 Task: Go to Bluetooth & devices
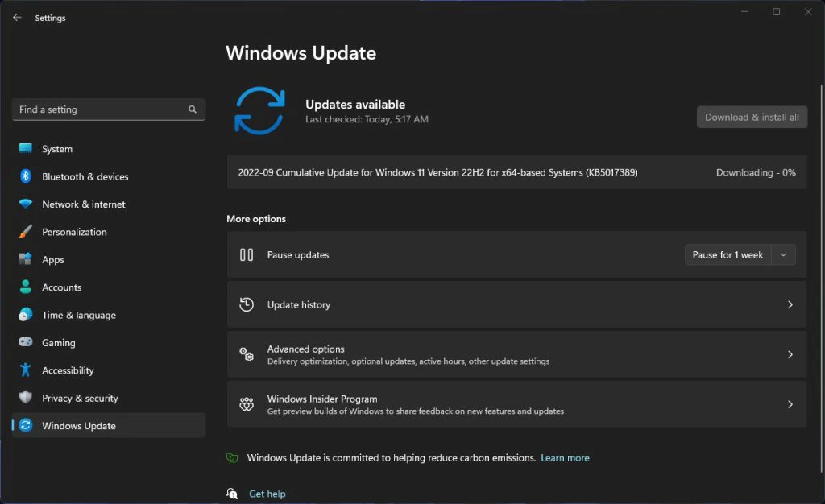click(x=109, y=176)
